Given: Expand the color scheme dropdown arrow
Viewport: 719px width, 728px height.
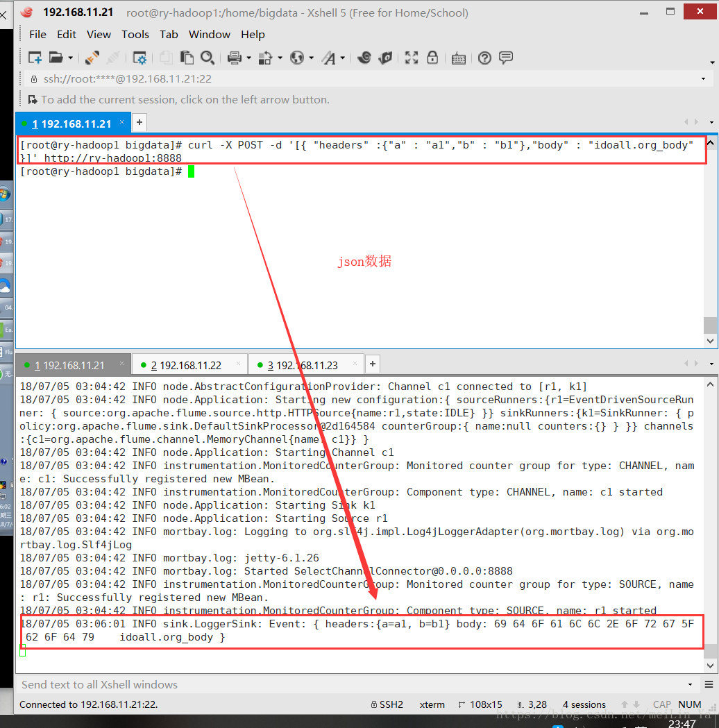Looking at the screenshot, I should coord(280,58).
